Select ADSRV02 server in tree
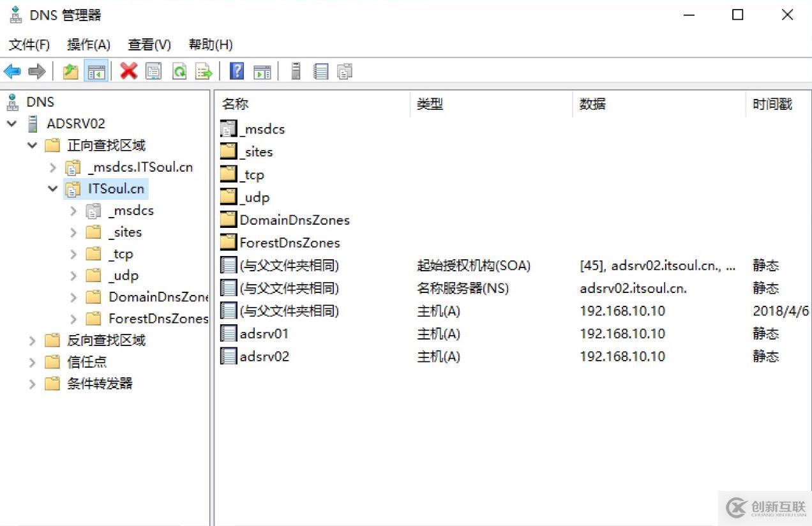 [x=76, y=124]
